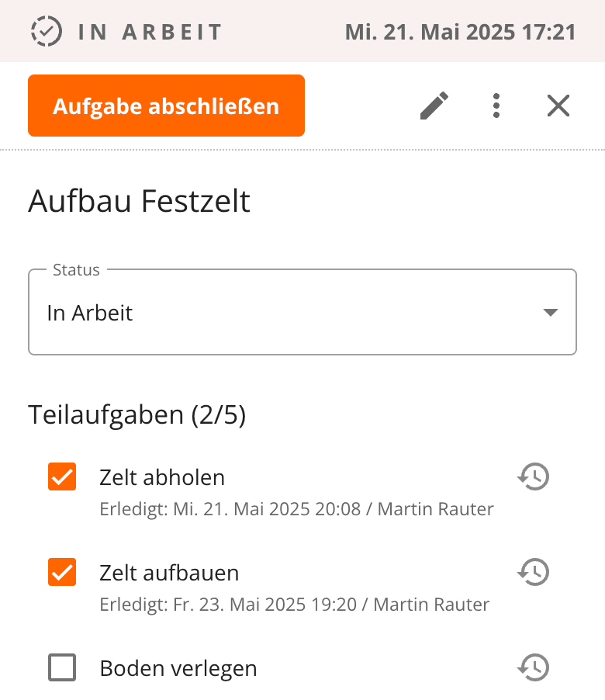Select the Boden verlegen subtask label

[178, 668]
